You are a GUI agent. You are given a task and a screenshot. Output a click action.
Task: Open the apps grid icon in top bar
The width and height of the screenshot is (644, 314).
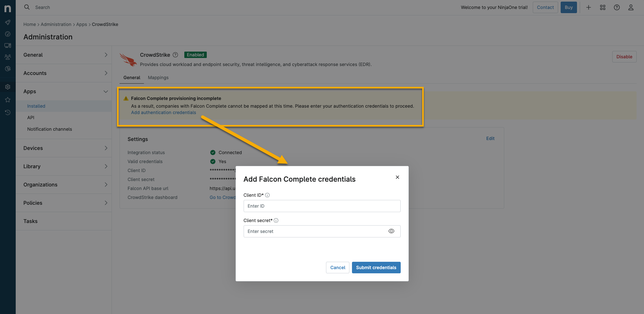(603, 7)
